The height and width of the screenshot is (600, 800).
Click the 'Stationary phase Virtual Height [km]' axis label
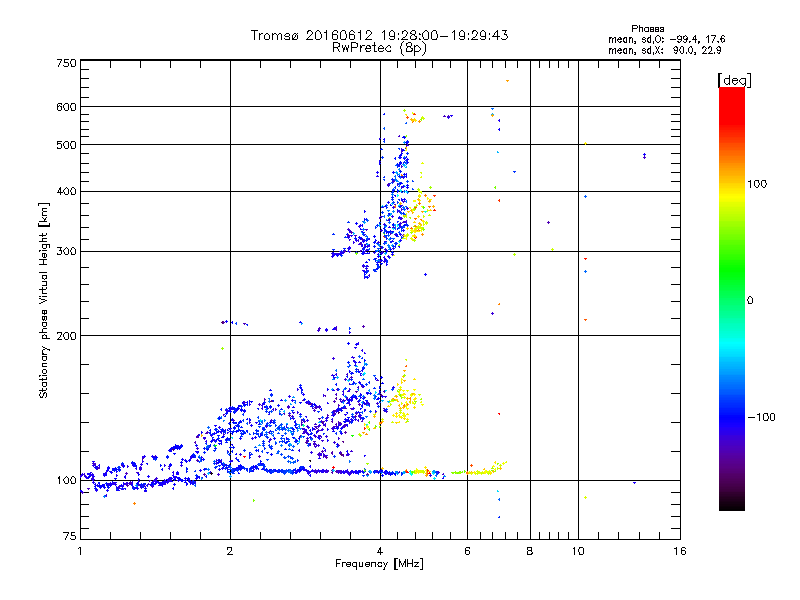click(x=44, y=301)
